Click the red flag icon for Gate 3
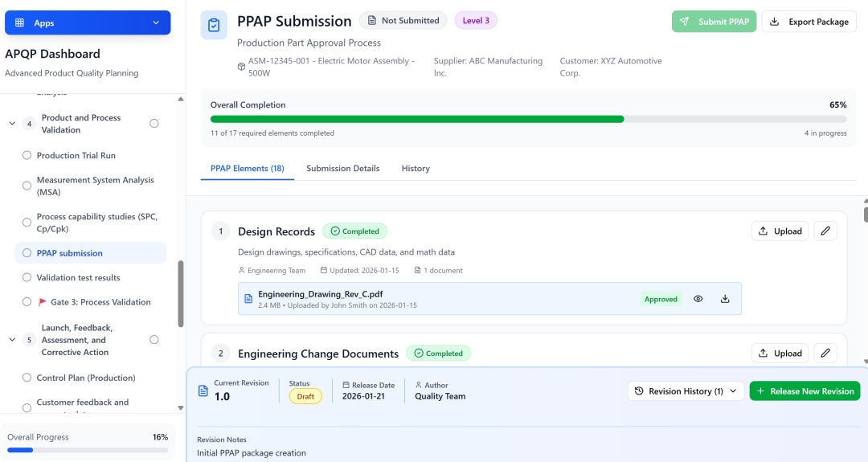This screenshot has height=462, width=868. tap(42, 302)
